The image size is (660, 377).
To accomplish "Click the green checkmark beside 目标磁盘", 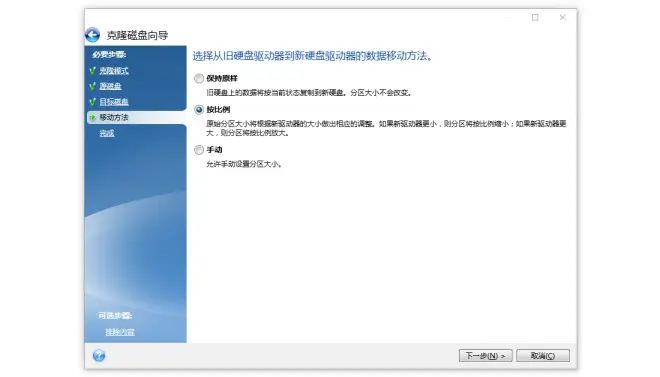I will coord(93,102).
